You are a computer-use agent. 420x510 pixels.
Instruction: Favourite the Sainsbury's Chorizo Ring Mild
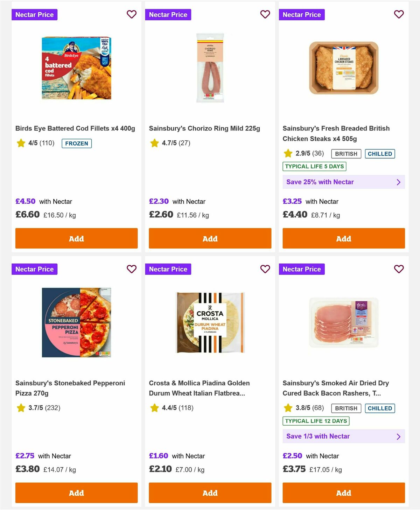point(265,14)
